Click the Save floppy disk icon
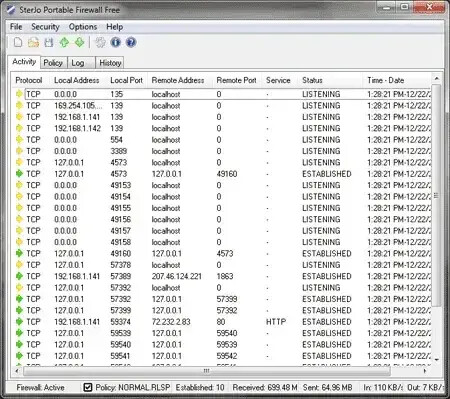Image resolution: width=450 pixels, height=399 pixels. (x=49, y=42)
